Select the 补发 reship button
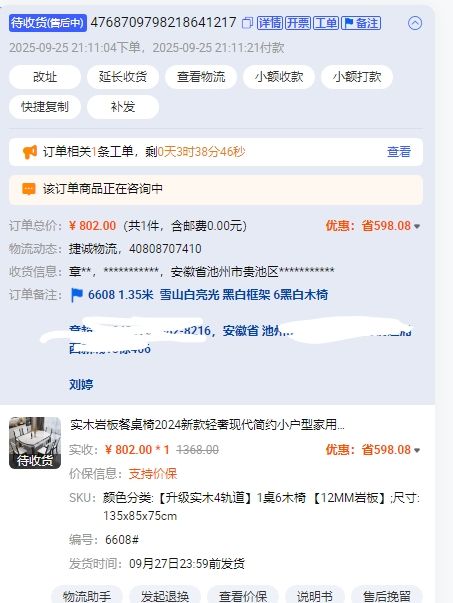The width and height of the screenshot is (453, 603). 123,107
